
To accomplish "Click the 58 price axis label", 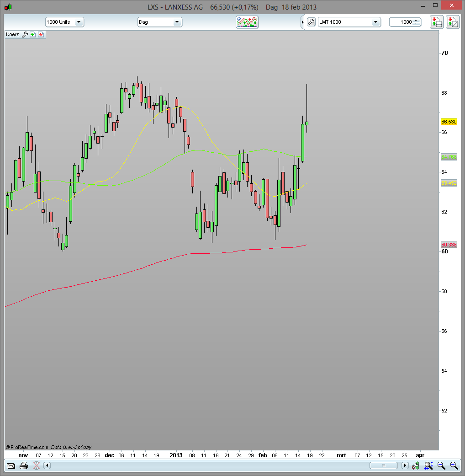I will (x=444, y=291).
